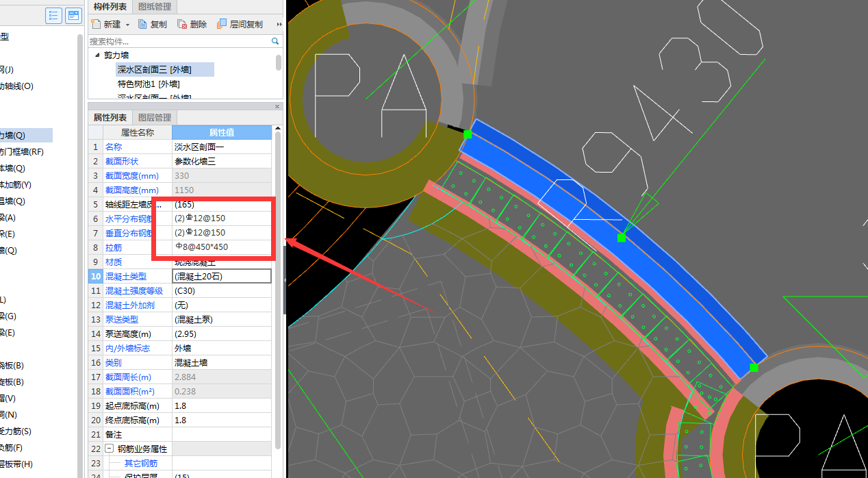This screenshot has height=478, width=868.
Task: Select 体加筋(Y) in navigation tree
Action: [x=15, y=185]
